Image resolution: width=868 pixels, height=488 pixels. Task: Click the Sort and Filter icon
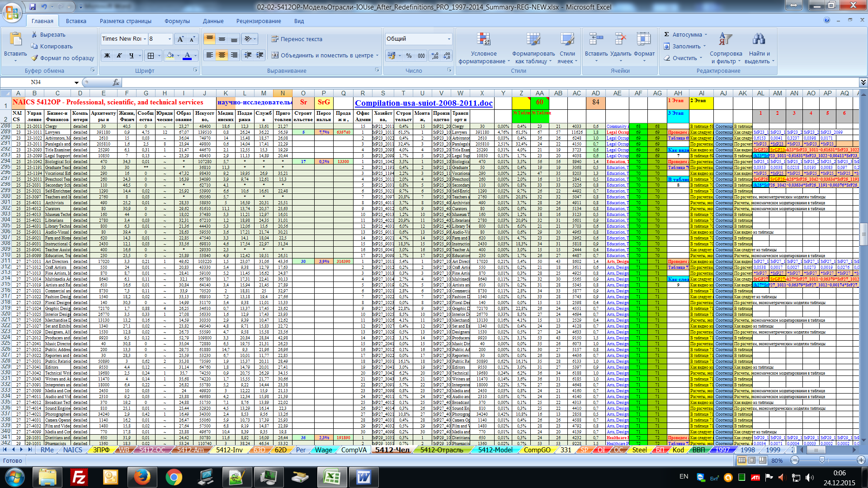pos(725,40)
